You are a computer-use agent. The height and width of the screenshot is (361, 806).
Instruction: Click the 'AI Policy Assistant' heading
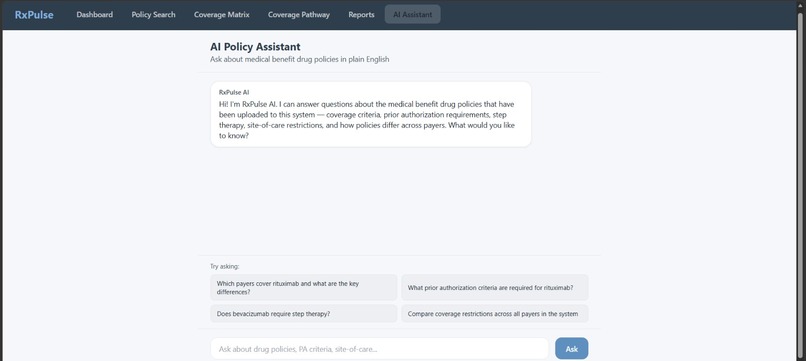coord(255,47)
